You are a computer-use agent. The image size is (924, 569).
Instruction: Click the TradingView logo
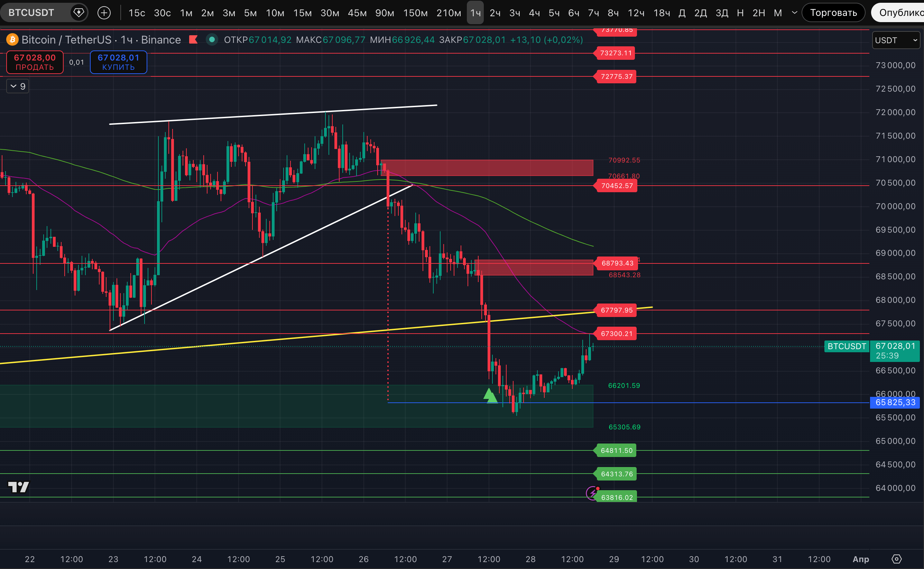(18, 487)
